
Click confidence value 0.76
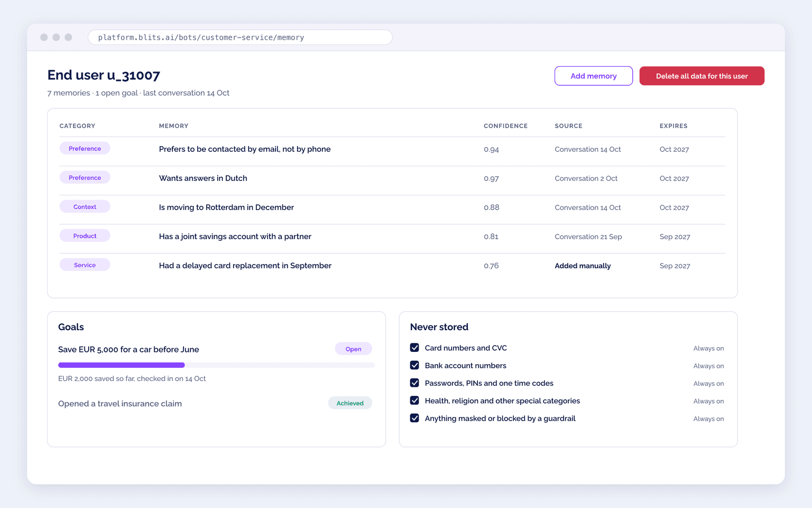(491, 266)
